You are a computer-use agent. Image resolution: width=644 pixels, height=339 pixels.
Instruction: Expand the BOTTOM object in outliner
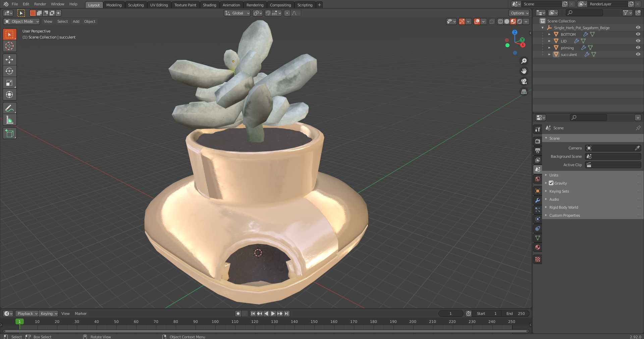(x=549, y=34)
